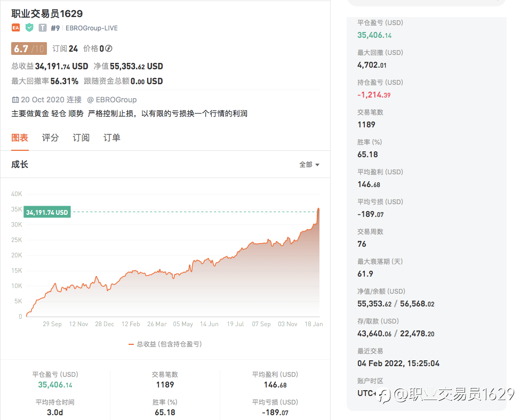Screen dimensions: 520x420
Task: Click sidebar 交易笔数 value 1189
Action: (366, 125)
